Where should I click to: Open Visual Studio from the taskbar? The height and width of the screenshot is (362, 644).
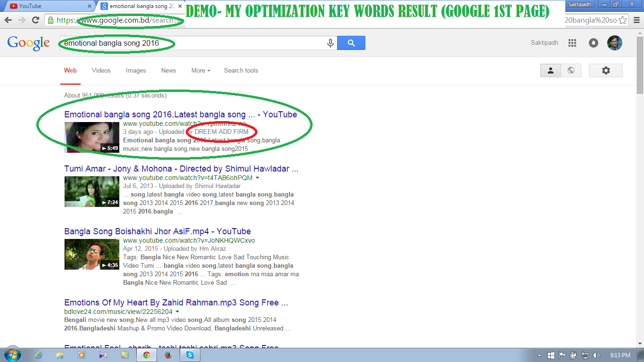coord(103,355)
